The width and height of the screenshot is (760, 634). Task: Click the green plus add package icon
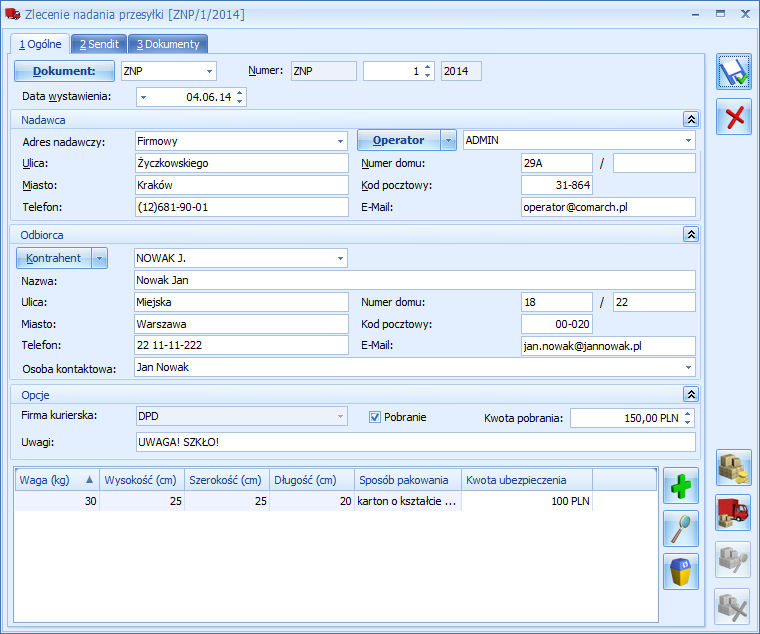tap(681, 486)
